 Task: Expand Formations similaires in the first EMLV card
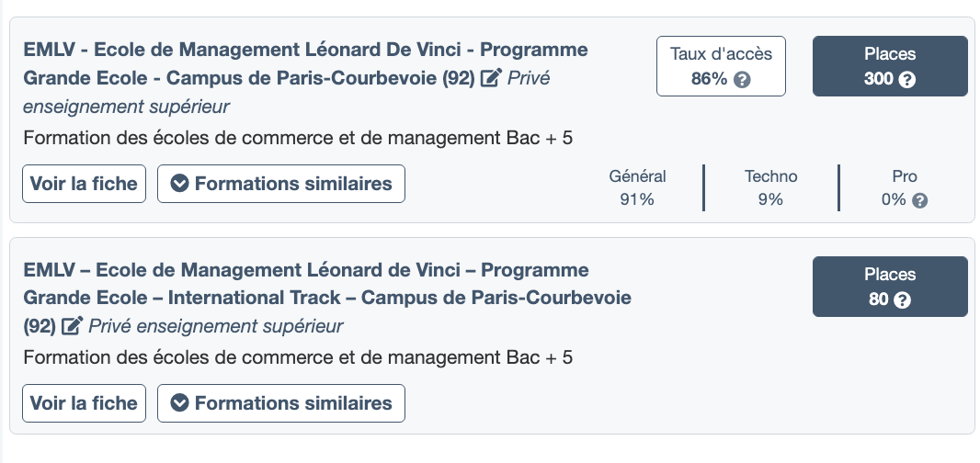(x=281, y=184)
